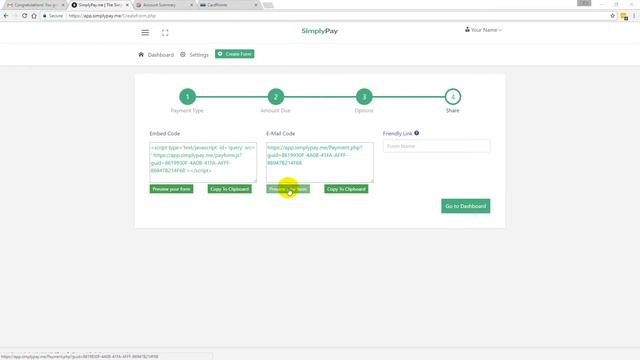
Task: Click the Settings gear icon
Action: (x=182, y=54)
